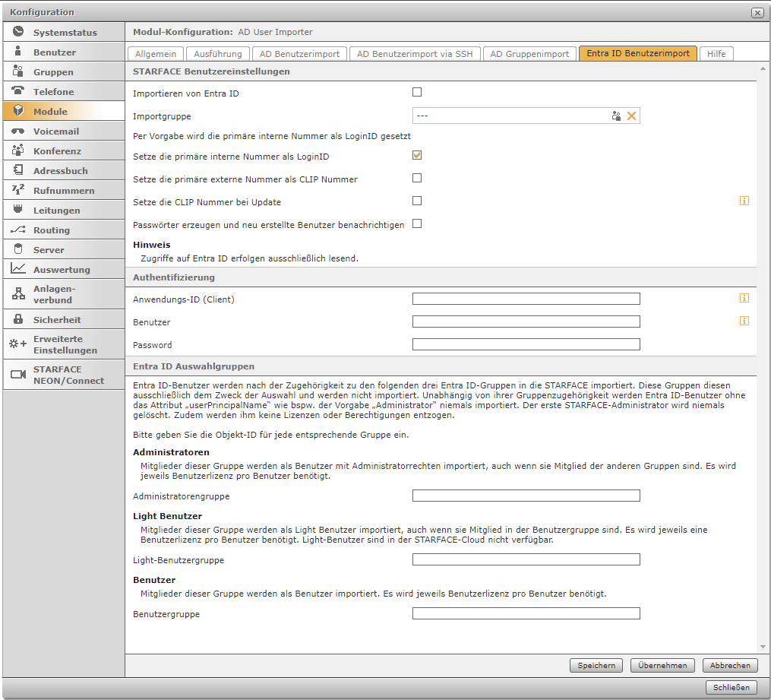Toggle Setze die CLIP Nummer bei Update
The width and height of the screenshot is (771, 700).
click(417, 201)
